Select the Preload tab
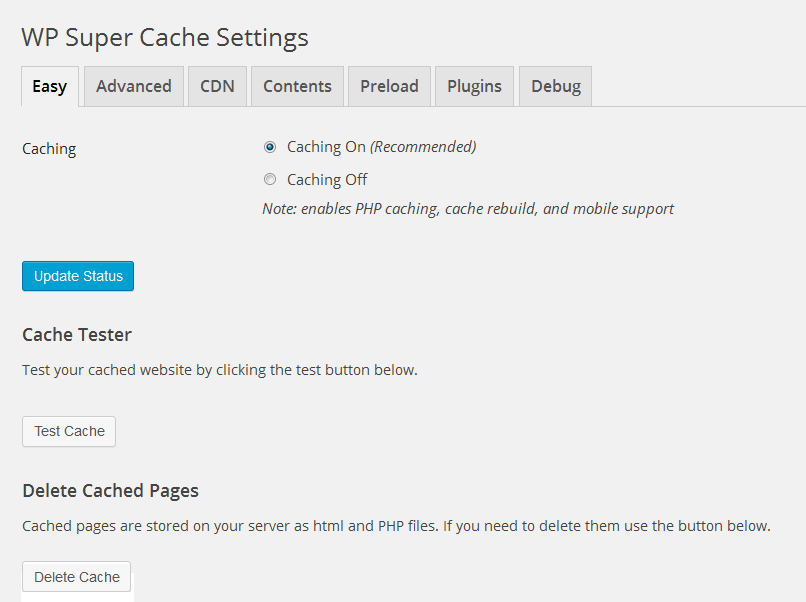This screenshot has height=602, width=806. point(389,86)
